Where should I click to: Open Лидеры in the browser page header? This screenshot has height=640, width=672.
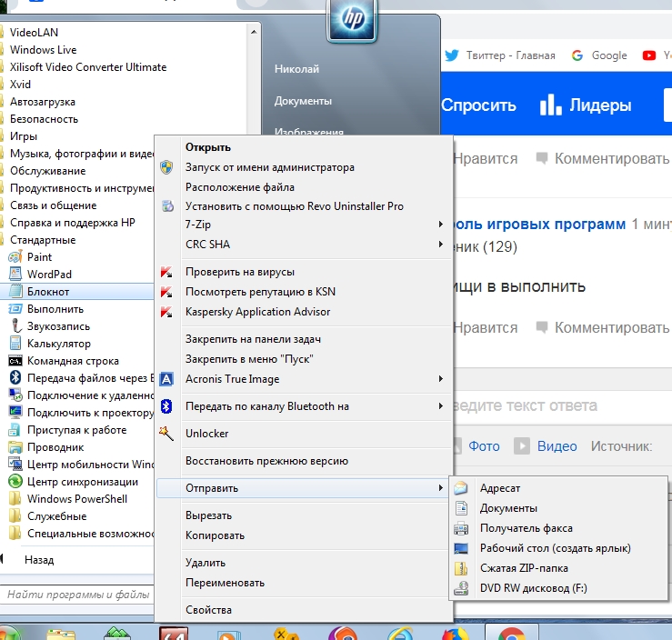pos(586,105)
